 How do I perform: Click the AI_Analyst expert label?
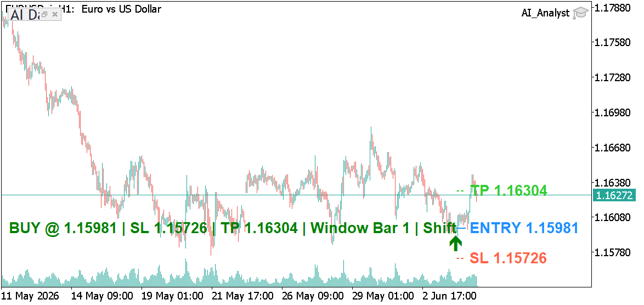545,13
